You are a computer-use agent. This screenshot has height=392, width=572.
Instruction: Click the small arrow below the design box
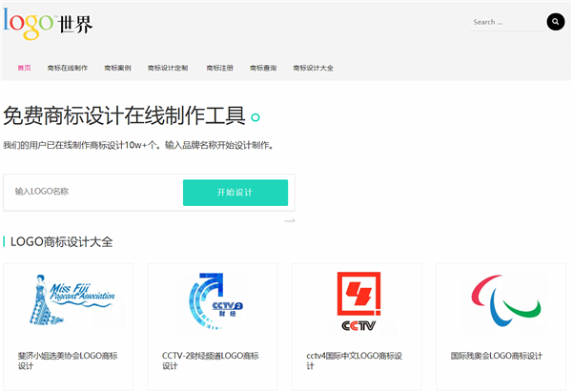[290, 220]
